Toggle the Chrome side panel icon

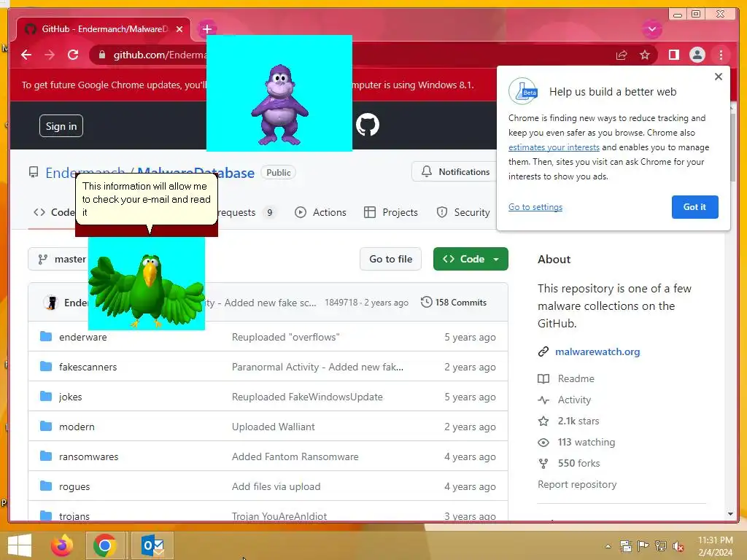[673, 55]
